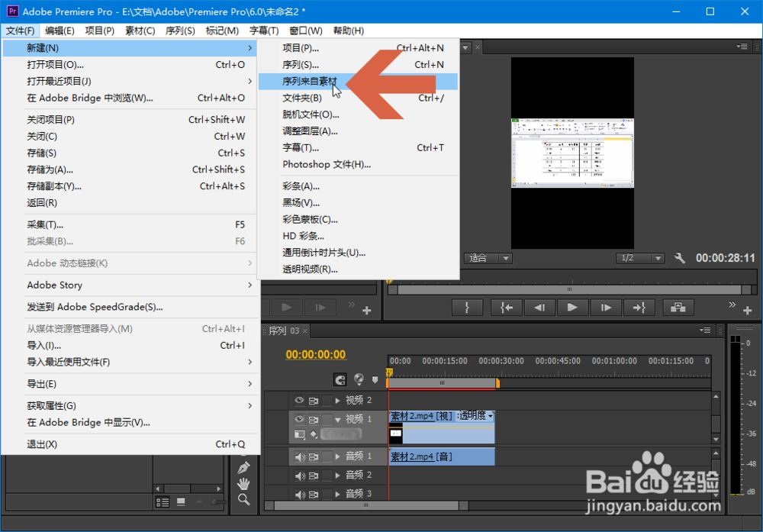
Task: Open Program monitor button editor plus
Action: coord(748,310)
